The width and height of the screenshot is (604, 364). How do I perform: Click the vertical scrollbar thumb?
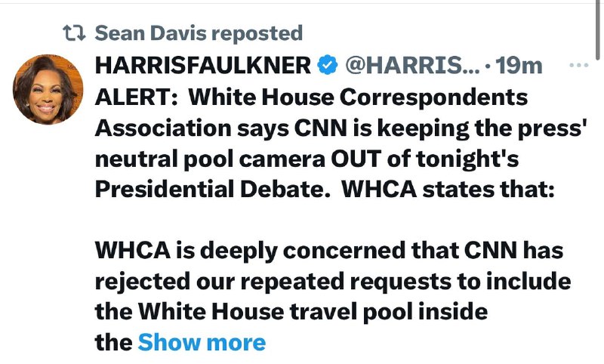[597, 30]
